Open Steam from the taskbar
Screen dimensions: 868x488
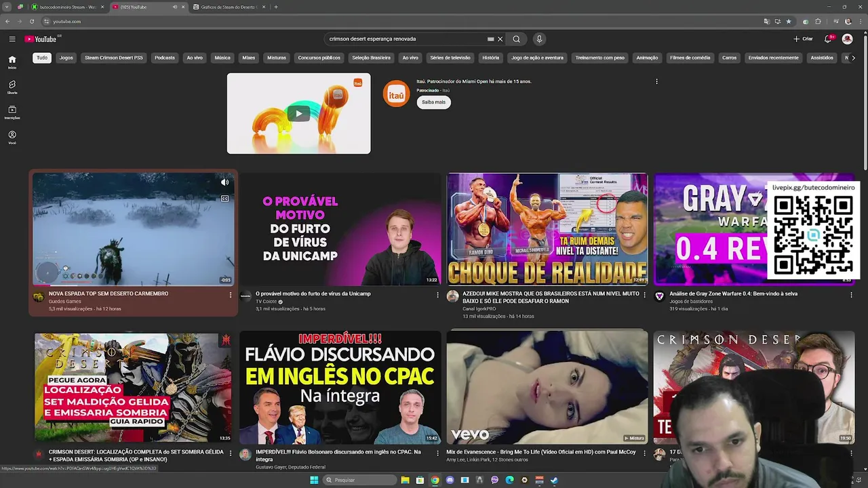pos(554,480)
